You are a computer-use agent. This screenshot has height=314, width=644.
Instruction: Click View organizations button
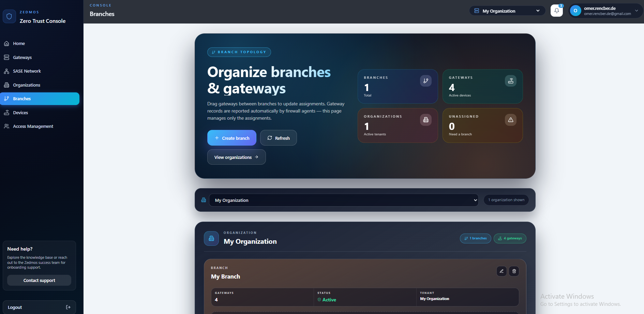click(x=237, y=157)
